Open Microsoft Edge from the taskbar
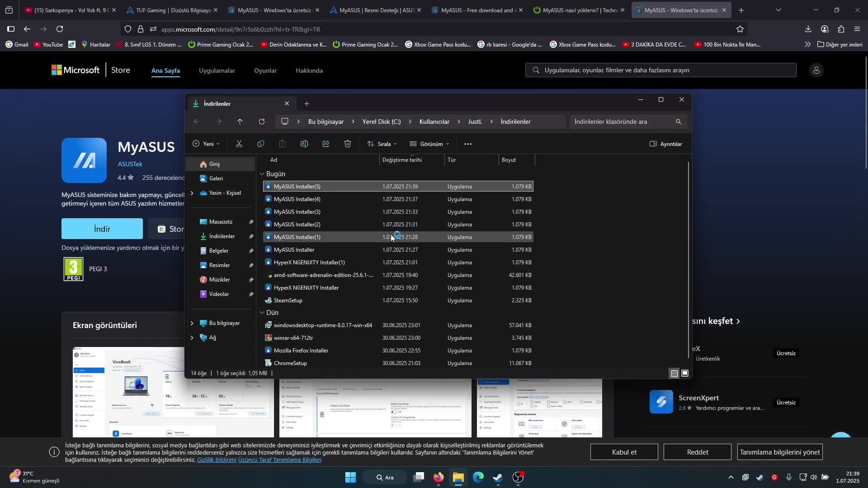Image resolution: width=868 pixels, height=488 pixels. tap(478, 477)
